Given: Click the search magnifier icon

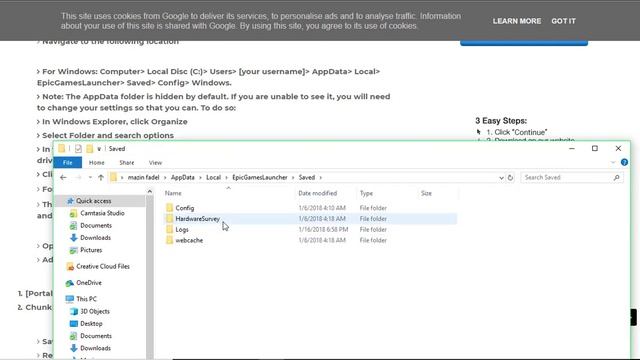Looking at the screenshot, I should (616, 178).
